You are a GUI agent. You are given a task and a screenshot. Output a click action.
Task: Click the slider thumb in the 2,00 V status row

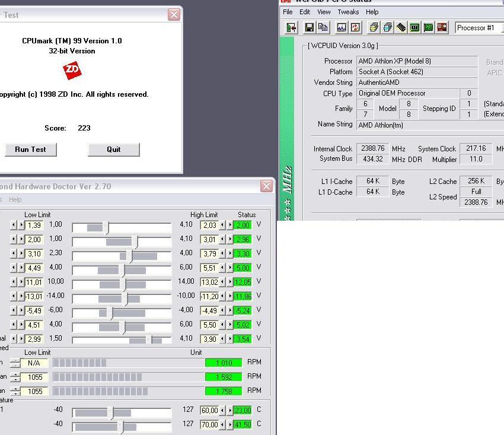coord(106,228)
